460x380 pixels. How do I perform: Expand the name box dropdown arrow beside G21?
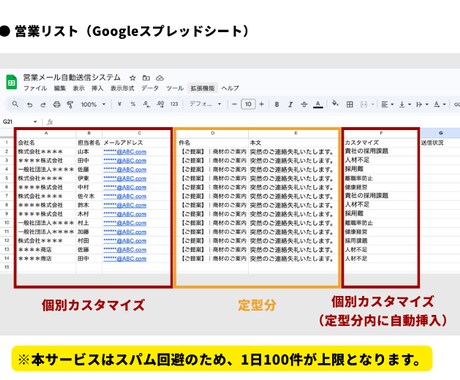tap(35, 122)
